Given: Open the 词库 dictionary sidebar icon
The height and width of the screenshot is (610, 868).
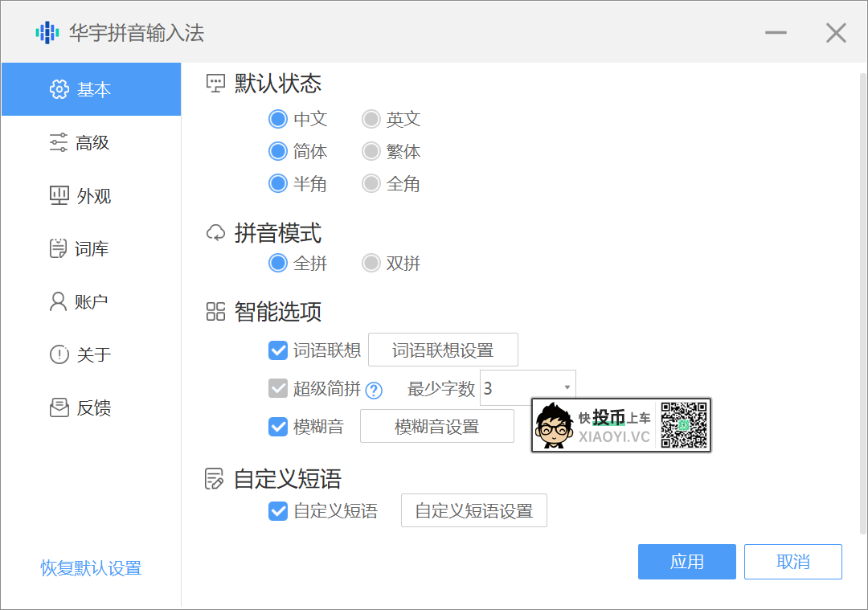Looking at the screenshot, I should click(58, 248).
